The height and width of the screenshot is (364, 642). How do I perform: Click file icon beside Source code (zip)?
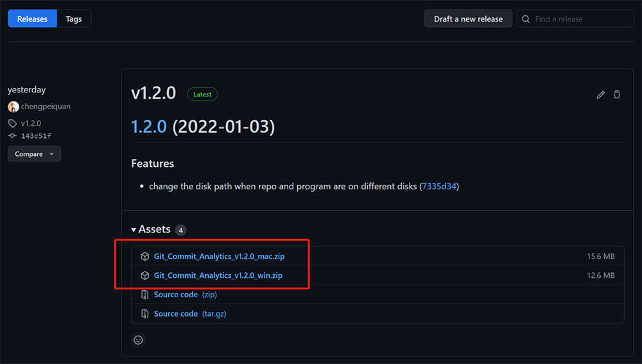coord(145,295)
